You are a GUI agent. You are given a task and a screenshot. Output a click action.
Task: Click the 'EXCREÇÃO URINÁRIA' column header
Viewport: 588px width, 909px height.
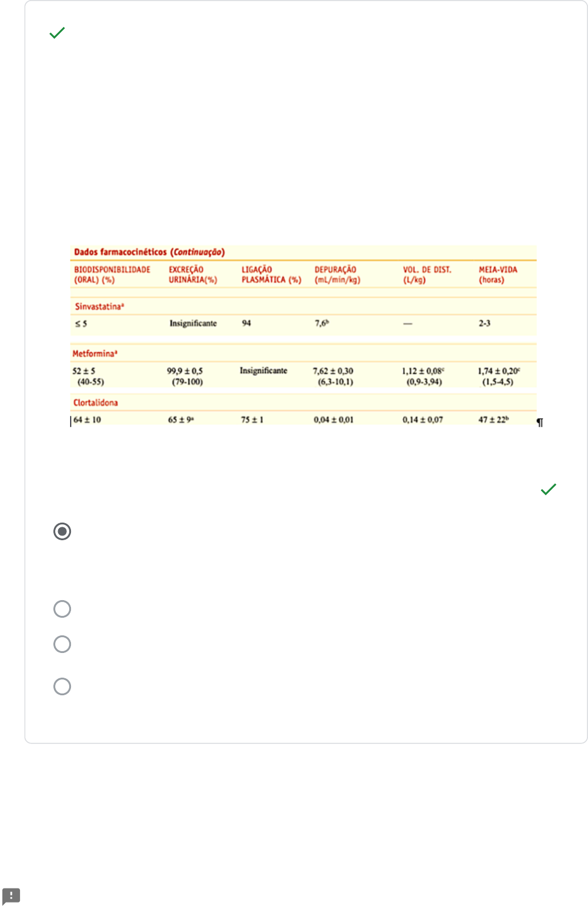193,275
